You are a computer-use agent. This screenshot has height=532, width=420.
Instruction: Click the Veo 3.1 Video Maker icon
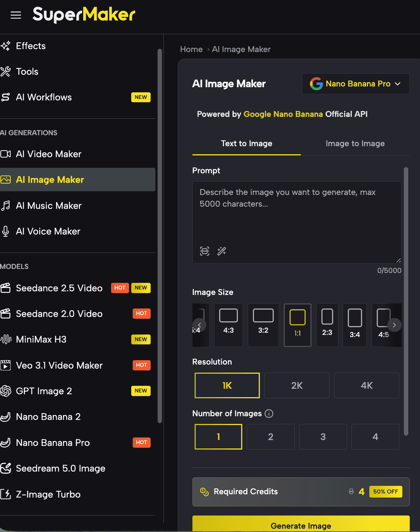[5, 365]
